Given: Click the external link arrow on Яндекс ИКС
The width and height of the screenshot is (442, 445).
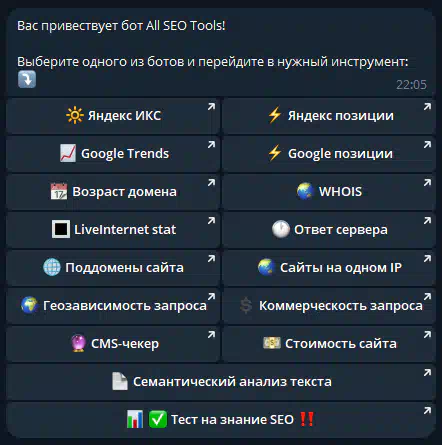Looking at the screenshot, I should pos(211,107).
